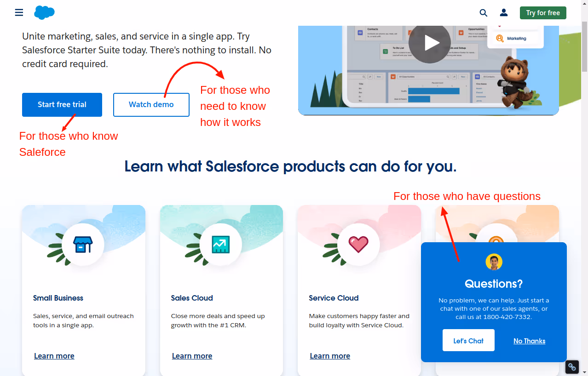The height and width of the screenshot is (376, 588).
Task: Click 'Make customers happy faster' description
Action: 359,320
